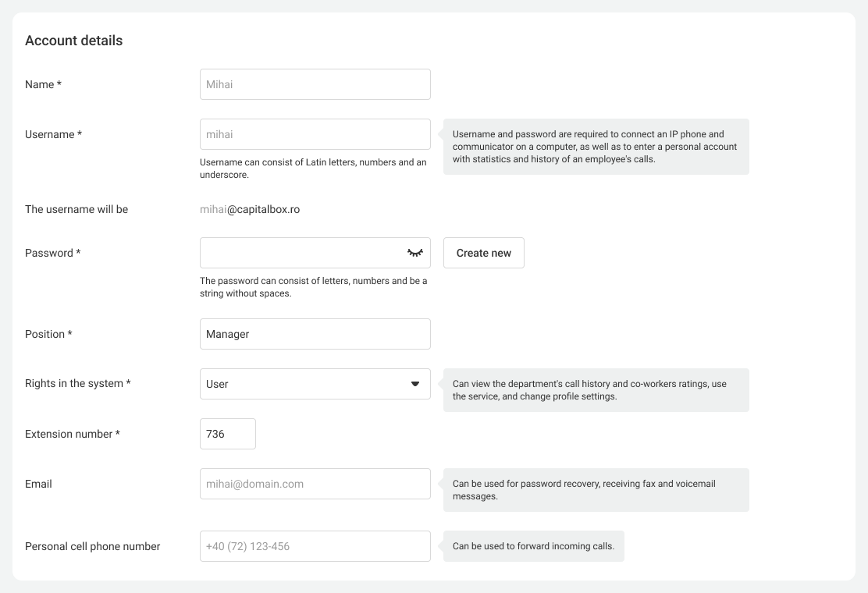Click the password recovery info tooltip

596,490
